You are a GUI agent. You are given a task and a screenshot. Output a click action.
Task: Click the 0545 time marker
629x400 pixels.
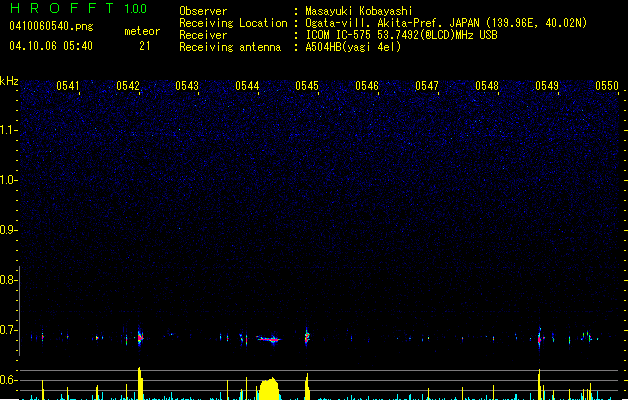pos(307,86)
